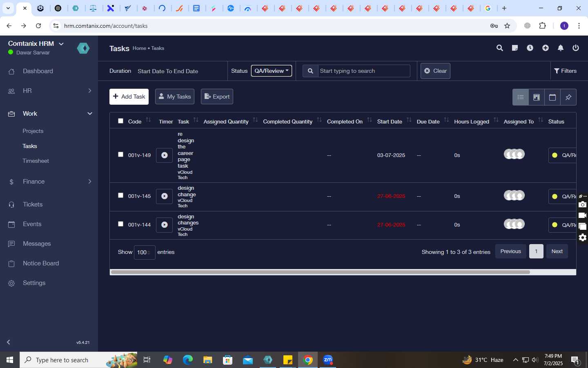Tick checkbox for task 001v-144
The height and width of the screenshot is (368, 588).
120,224
